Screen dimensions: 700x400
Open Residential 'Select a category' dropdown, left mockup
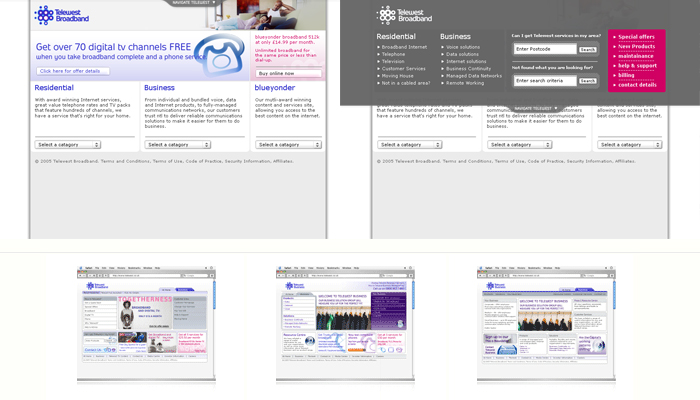(68, 145)
